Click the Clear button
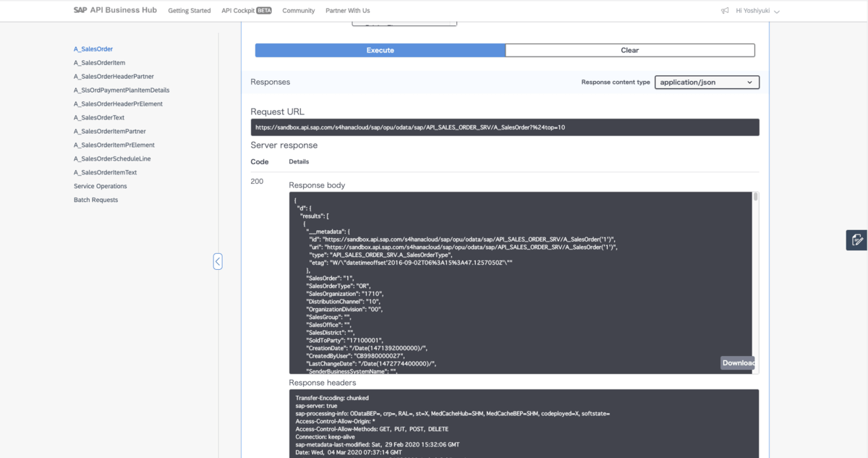The width and height of the screenshot is (868, 458). 630,50
